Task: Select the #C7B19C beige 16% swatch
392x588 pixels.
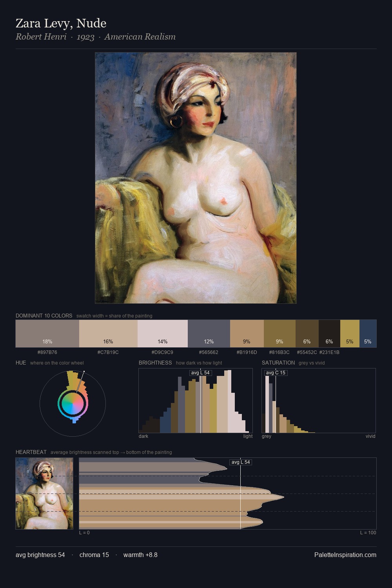Action: (x=108, y=334)
